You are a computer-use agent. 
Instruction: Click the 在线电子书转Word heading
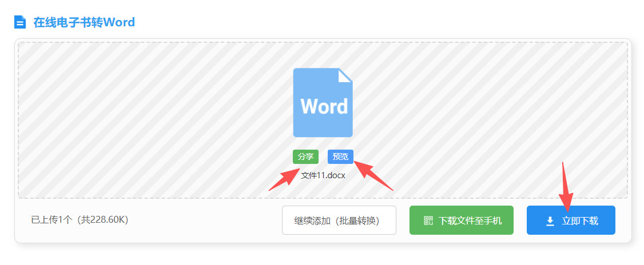pos(84,22)
